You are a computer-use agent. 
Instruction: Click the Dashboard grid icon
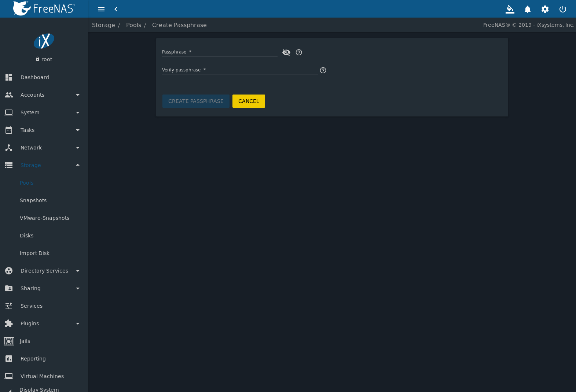coord(9,77)
